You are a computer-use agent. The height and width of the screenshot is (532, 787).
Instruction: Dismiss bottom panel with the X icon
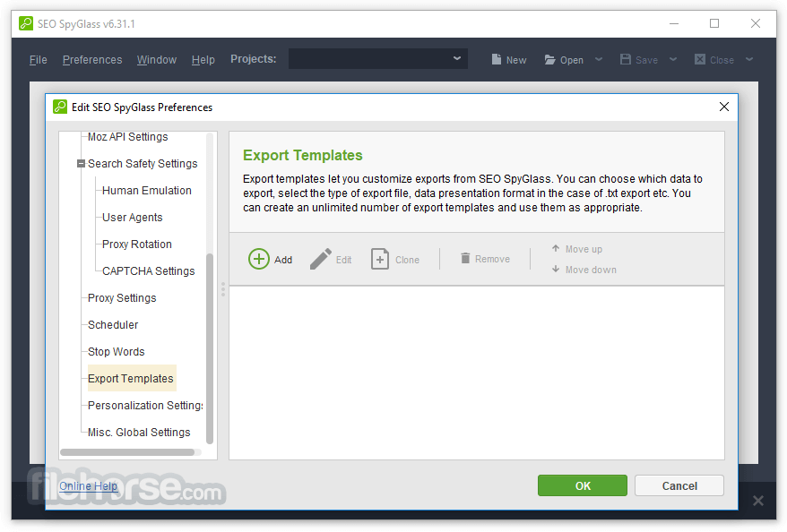[758, 501]
